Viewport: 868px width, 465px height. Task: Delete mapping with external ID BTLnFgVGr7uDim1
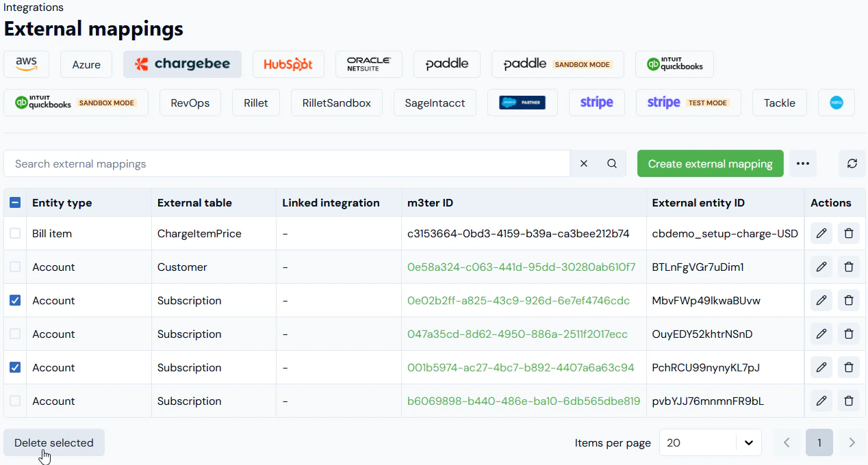[x=849, y=267]
